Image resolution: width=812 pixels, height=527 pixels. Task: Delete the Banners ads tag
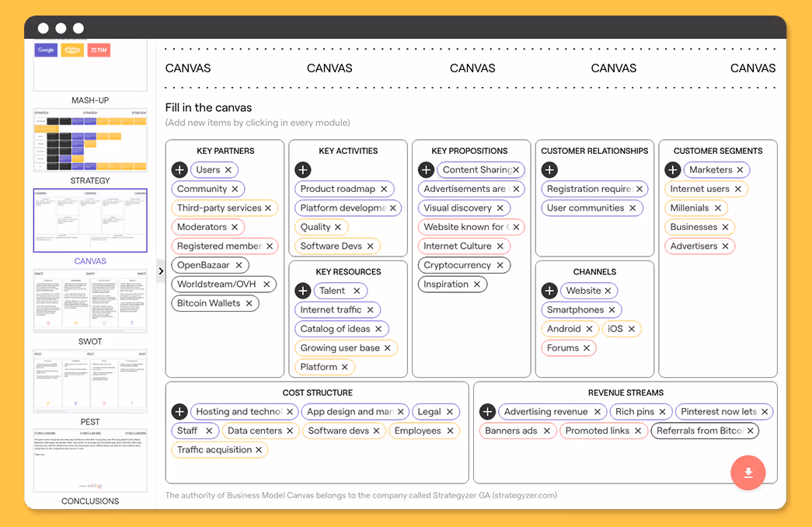547,431
